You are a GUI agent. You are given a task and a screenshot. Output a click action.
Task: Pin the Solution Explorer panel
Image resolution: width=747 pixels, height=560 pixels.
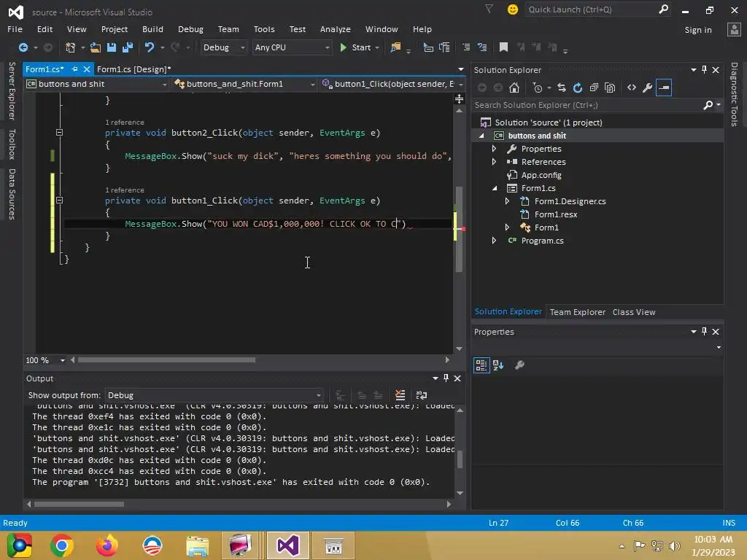point(704,70)
